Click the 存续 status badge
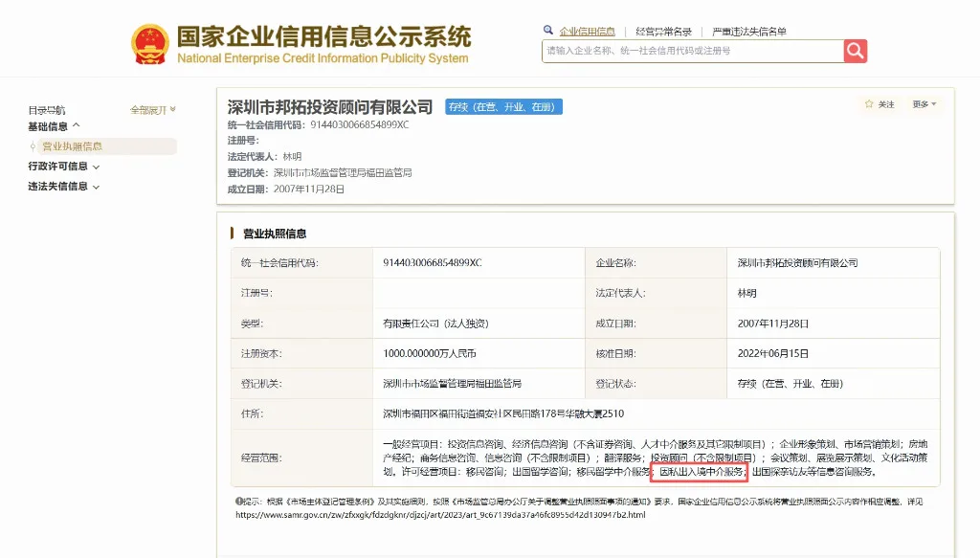 pos(503,107)
